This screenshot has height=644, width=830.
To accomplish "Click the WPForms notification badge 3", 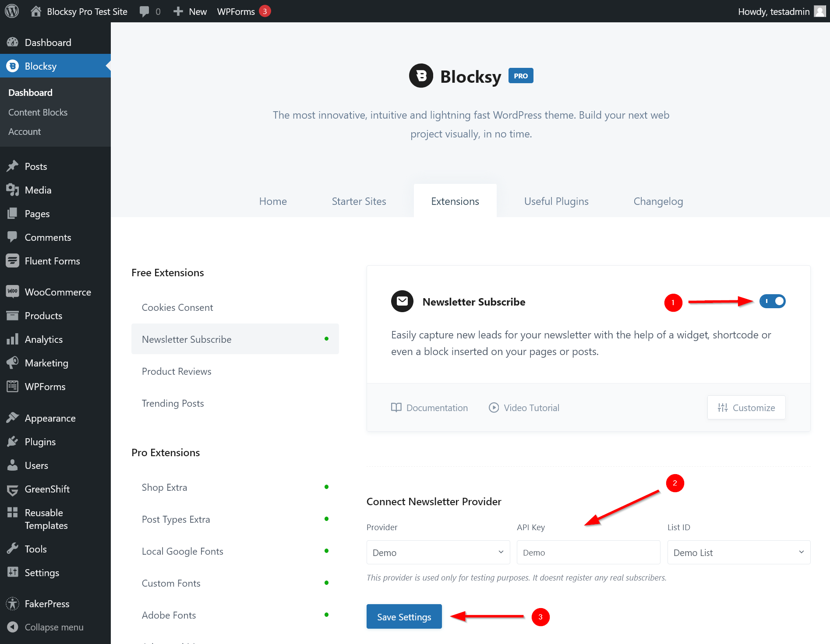I will click(265, 11).
